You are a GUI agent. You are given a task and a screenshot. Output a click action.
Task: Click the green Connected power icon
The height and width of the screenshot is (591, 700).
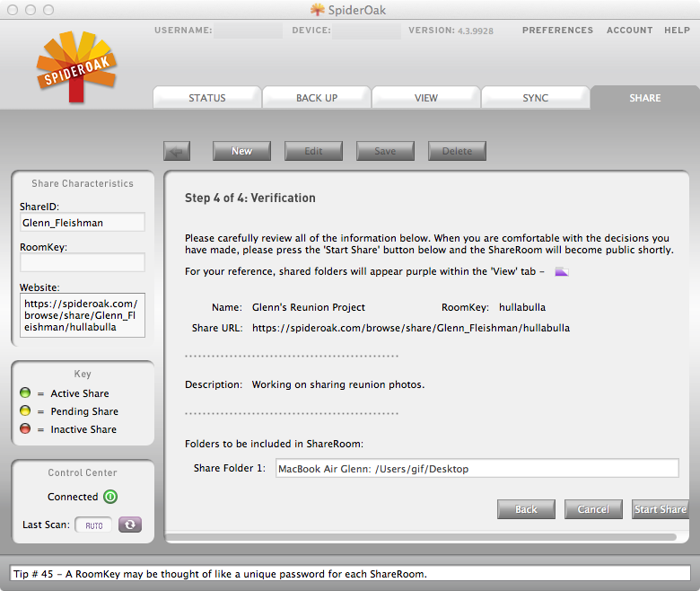point(110,497)
